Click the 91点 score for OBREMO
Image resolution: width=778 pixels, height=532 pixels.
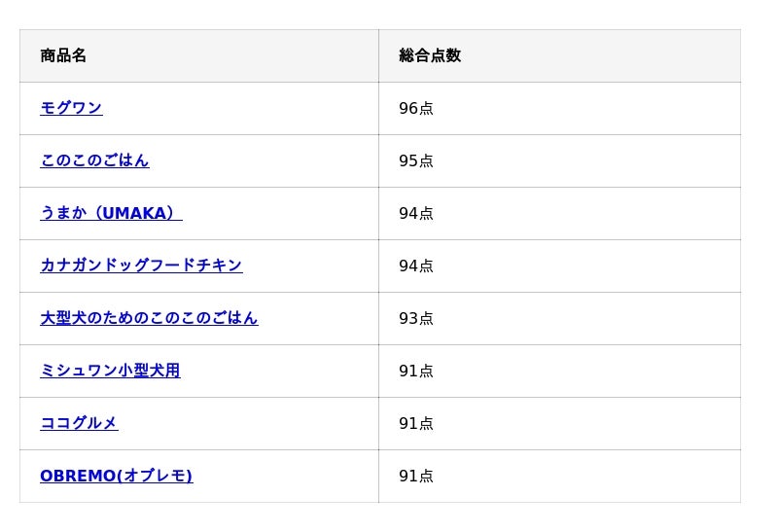coord(416,476)
